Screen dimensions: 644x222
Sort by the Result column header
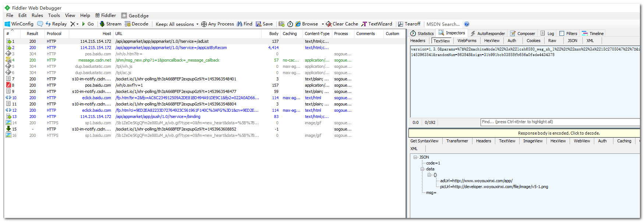click(32, 34)
